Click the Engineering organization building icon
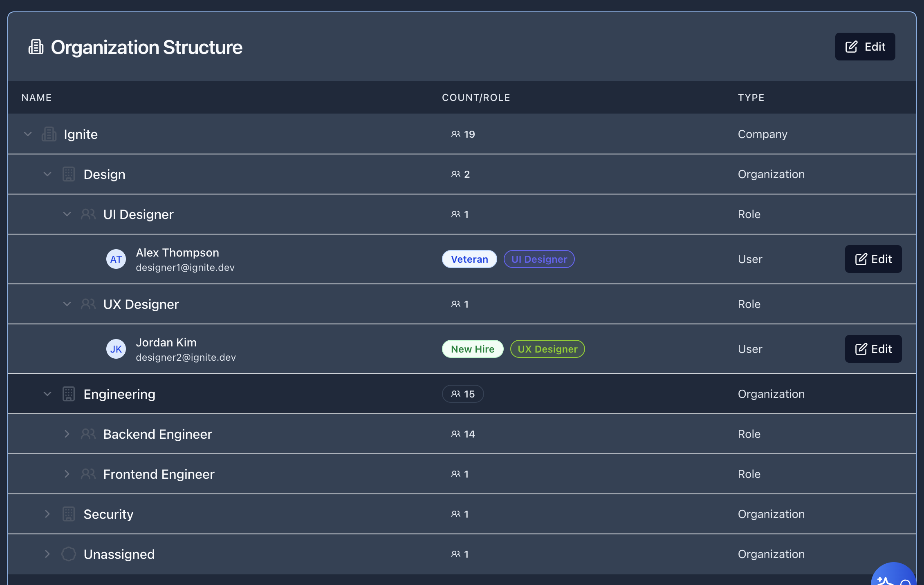The image size is (924, 585). pos(69,394)
